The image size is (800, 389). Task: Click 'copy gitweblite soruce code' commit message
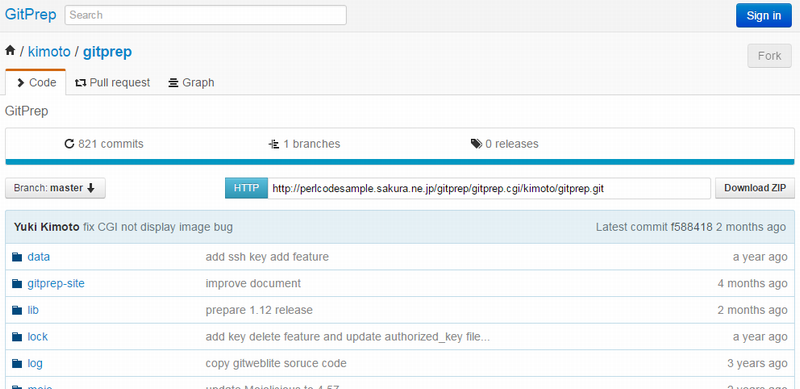coord(276,363)
